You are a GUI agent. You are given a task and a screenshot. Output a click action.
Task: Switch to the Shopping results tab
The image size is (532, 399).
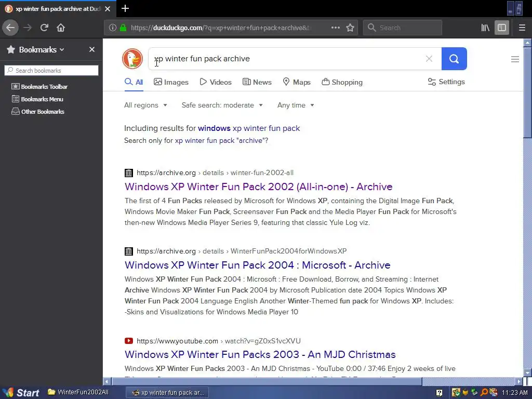[342, 82]
